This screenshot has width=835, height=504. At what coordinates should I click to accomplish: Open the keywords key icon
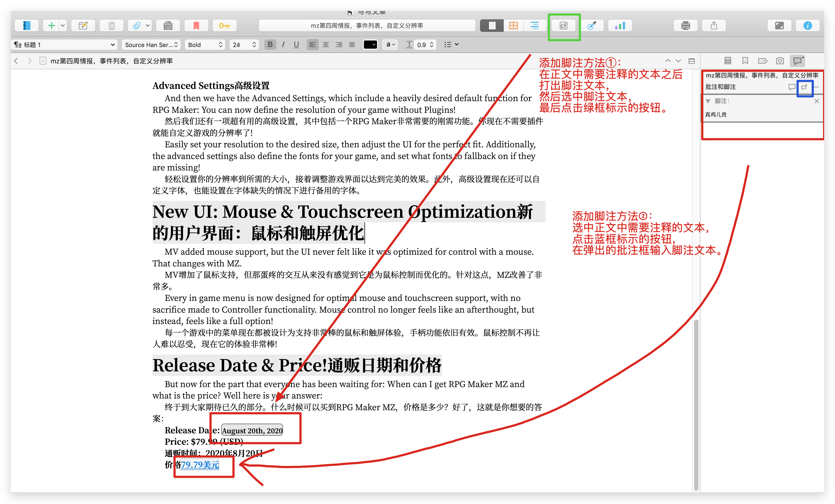click(x=224, y=25)
